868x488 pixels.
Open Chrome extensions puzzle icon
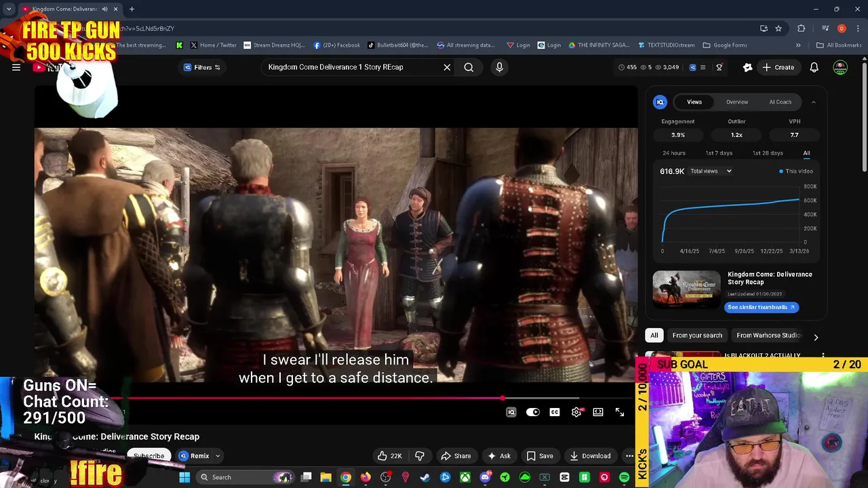(x=802, y=28)
